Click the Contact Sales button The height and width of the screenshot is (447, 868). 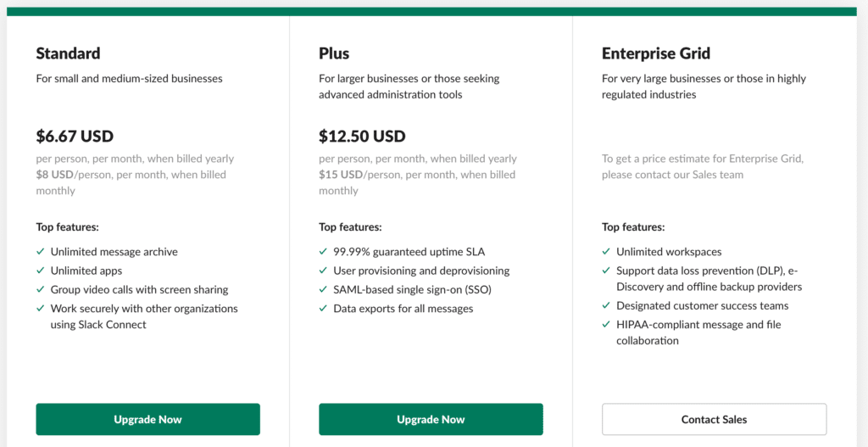point(714,419)
